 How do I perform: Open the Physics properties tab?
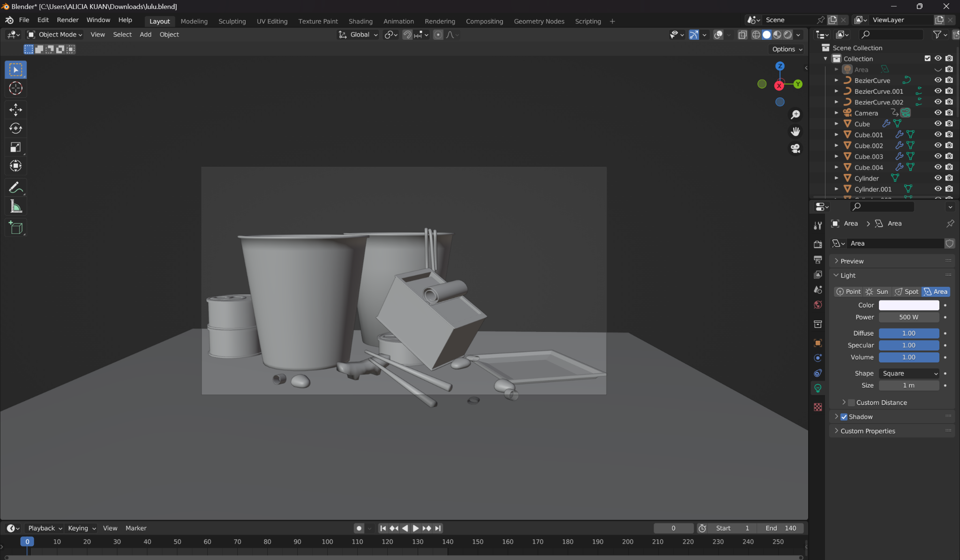(817, 358)
